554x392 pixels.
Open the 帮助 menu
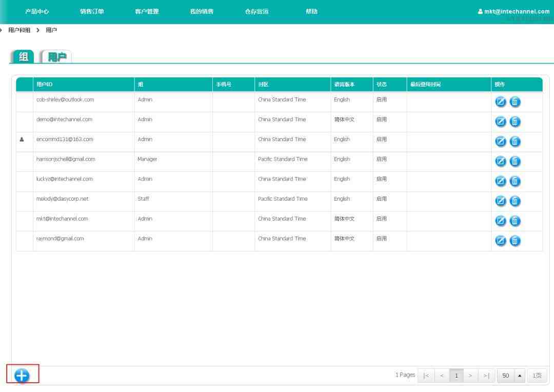pos(312,12)
